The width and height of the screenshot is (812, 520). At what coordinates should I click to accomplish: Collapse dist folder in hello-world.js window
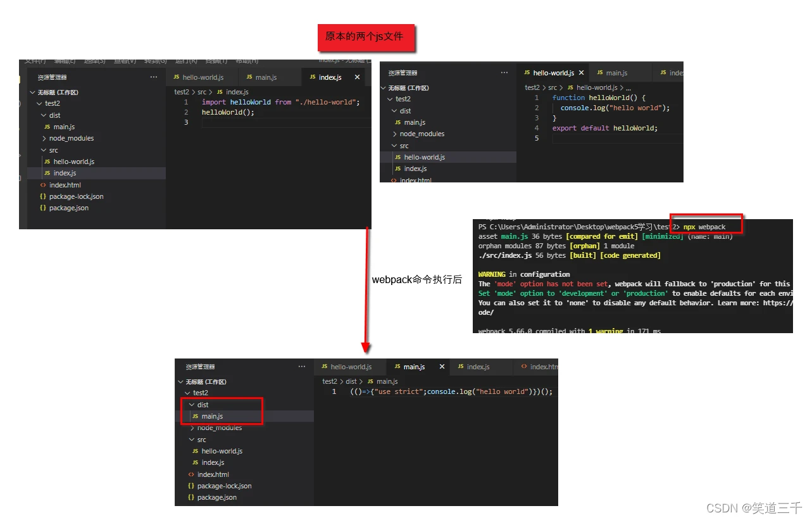pyautogui.click(x=394, y=111)
